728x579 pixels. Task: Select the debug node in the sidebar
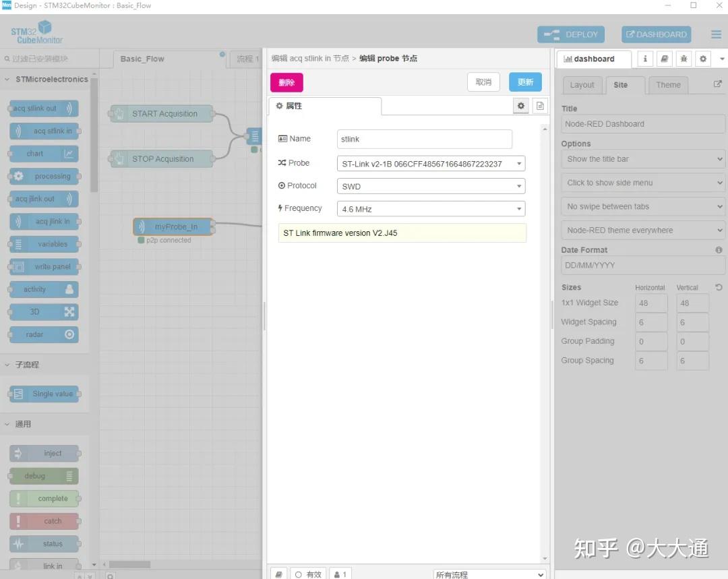click(x=43, y=475)
